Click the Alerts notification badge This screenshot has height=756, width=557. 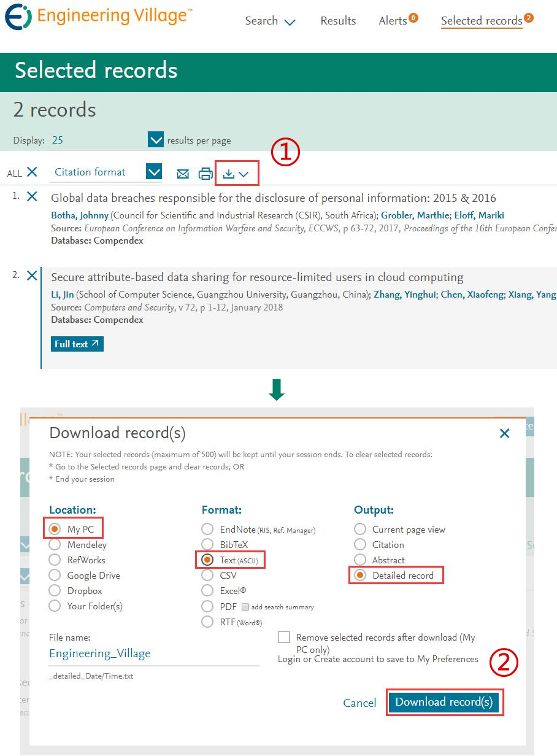click(x=413, y=18)
